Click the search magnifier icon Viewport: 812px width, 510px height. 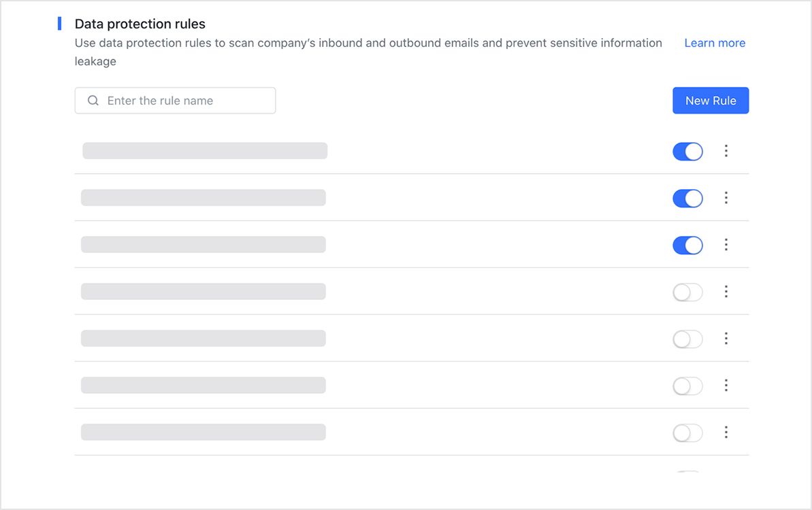pos(93,101)
